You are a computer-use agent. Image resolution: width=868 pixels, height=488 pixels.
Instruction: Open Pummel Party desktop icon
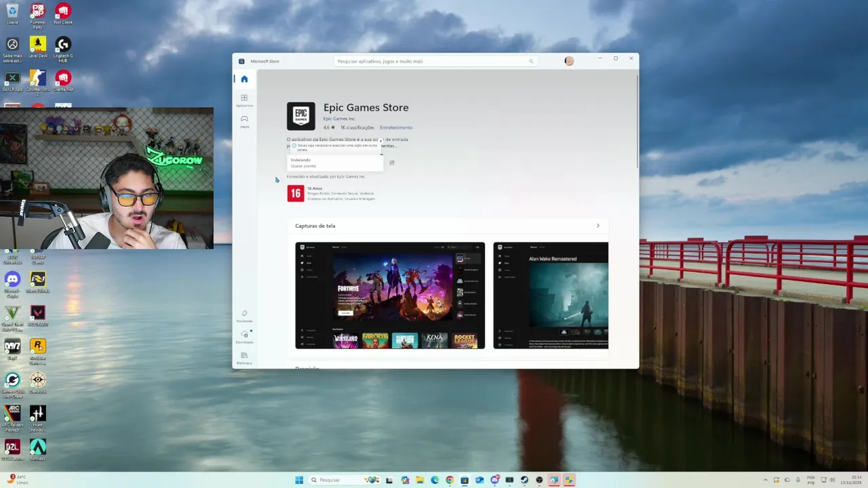click(38, 16)
